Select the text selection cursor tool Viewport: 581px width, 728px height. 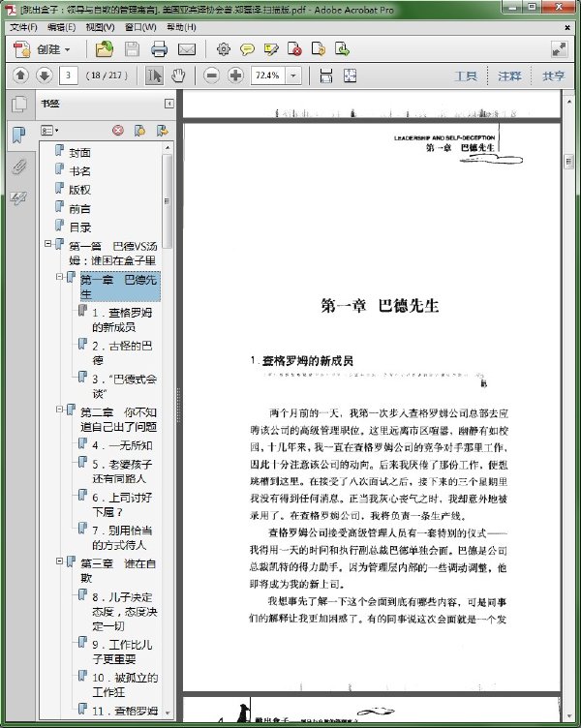(x=154, y=76)
